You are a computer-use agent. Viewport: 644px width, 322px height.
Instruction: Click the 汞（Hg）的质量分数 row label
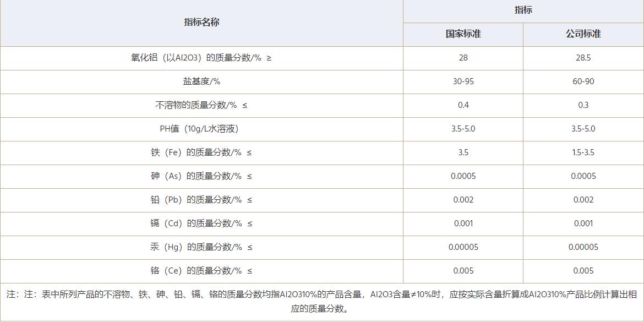pos(201,247)
